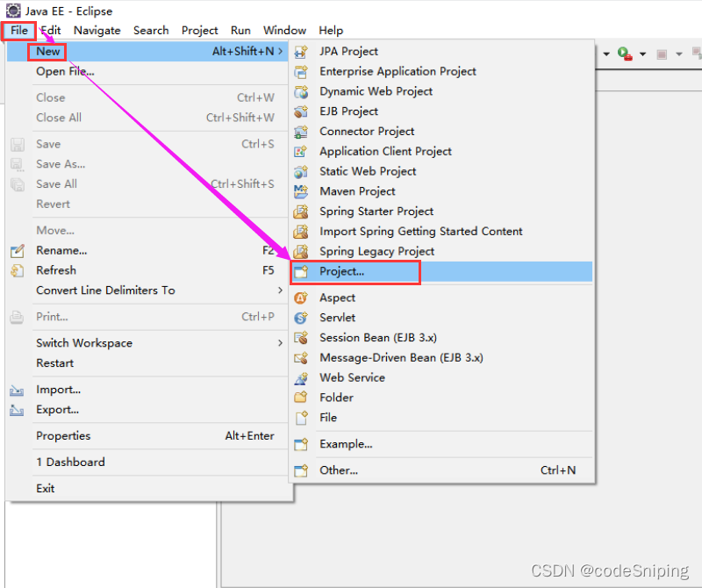Click the Application Client Project icon
Image resolution: width=702 pixels, height=588 pixels.
pyautogui.click(x=301, y=151)
